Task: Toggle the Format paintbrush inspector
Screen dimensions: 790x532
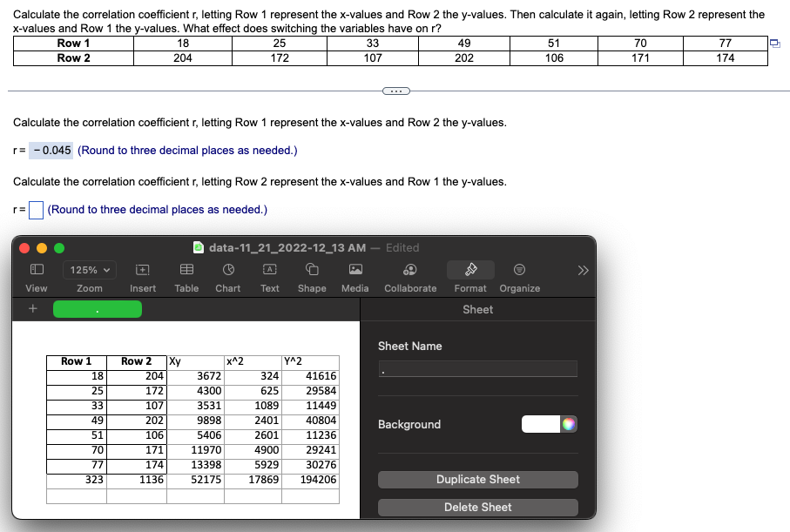Action: tap(470, 270)
